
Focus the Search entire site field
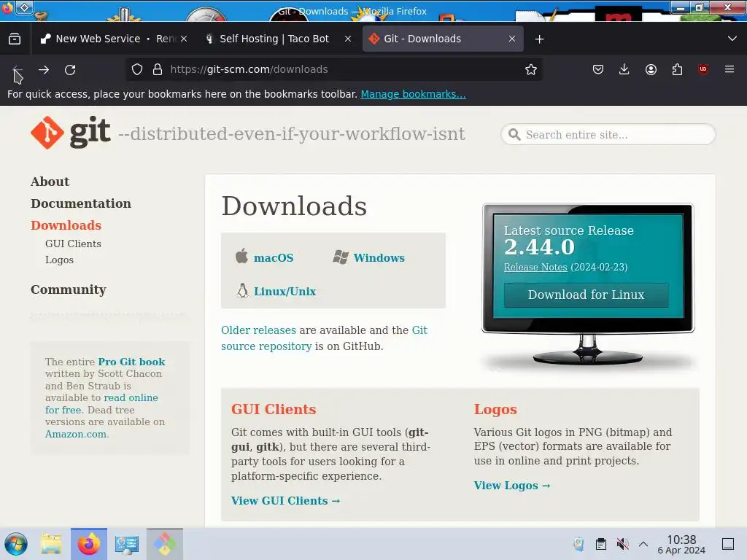[x=608, y=134]
